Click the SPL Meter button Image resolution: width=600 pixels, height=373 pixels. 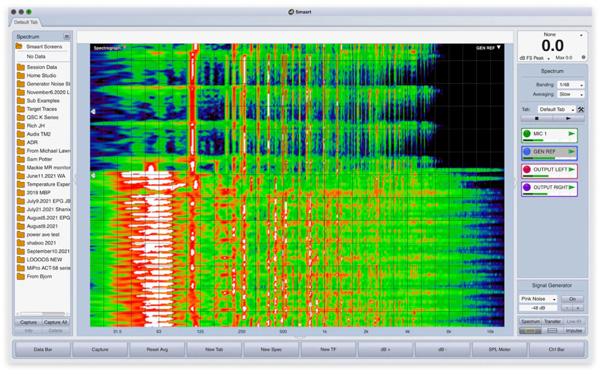[x=499, y=349]
